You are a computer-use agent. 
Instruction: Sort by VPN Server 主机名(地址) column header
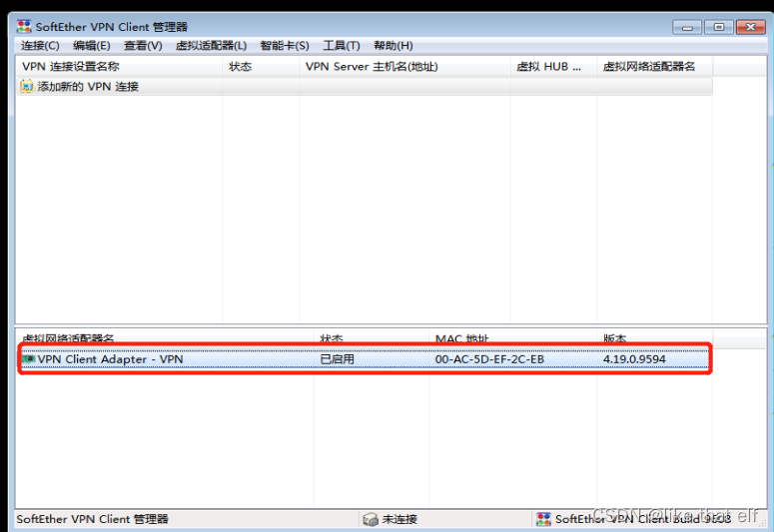(404, 66)
